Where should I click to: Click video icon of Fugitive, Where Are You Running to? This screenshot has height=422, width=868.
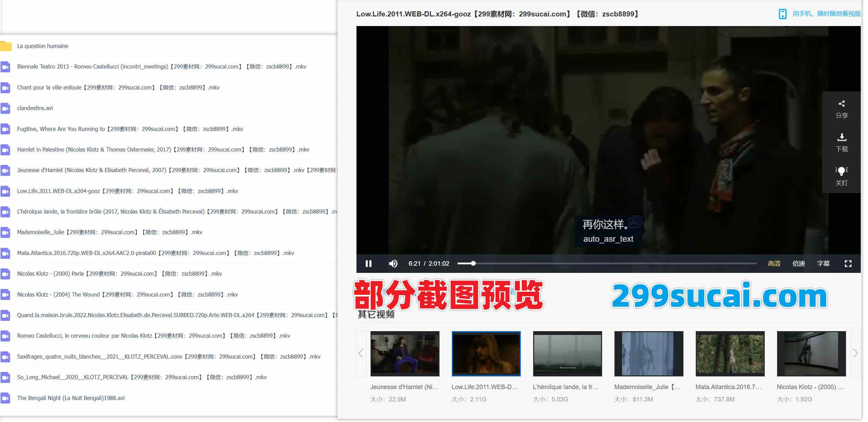click(5, 129)
